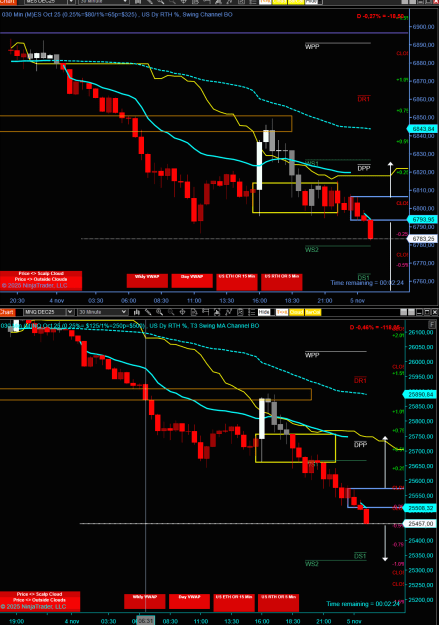Click '5 nov' date label on MNQ time axis
This screenshot has height=625, width=439.
point(354,621)
